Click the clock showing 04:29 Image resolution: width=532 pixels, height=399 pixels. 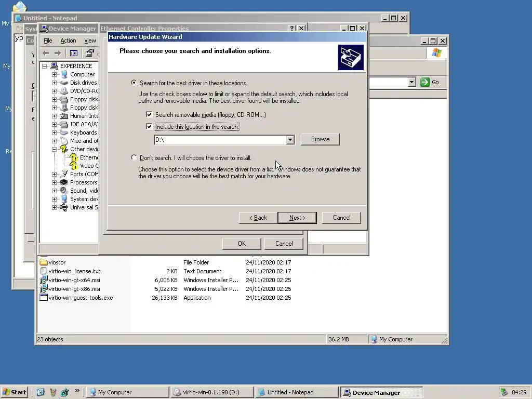[519, 392]
